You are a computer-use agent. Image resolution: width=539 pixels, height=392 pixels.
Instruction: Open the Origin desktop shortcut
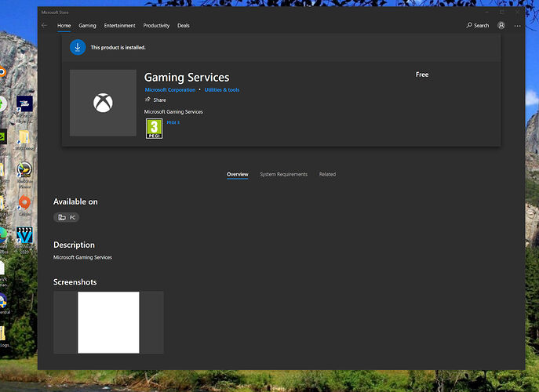click(24, 203)
